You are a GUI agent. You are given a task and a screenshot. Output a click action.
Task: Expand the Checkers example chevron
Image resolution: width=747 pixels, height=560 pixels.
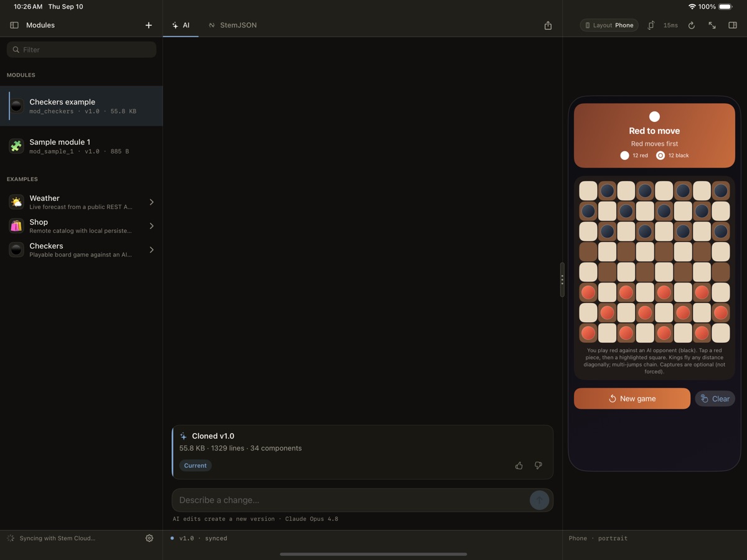pyautogui.click(x=152, y=250)
